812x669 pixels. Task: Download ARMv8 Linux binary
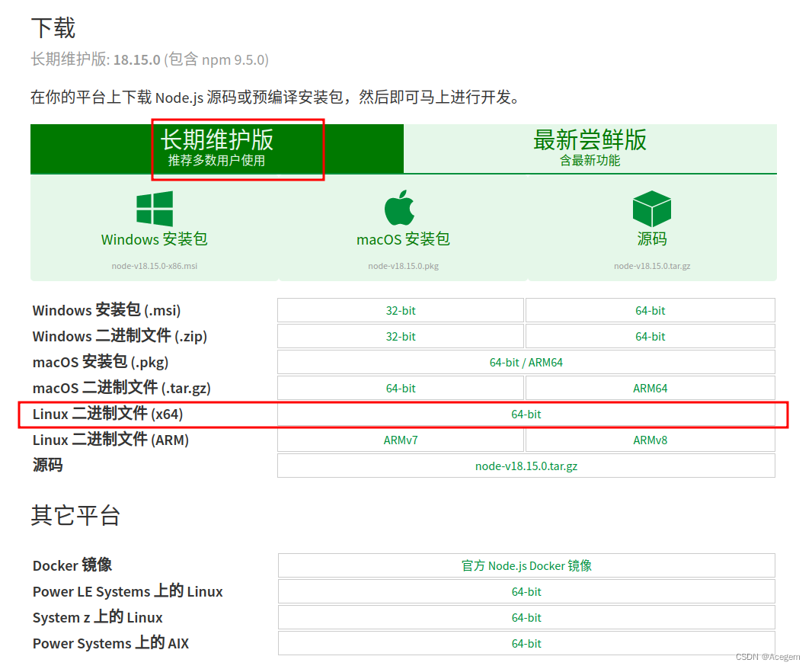pos(650,440)
